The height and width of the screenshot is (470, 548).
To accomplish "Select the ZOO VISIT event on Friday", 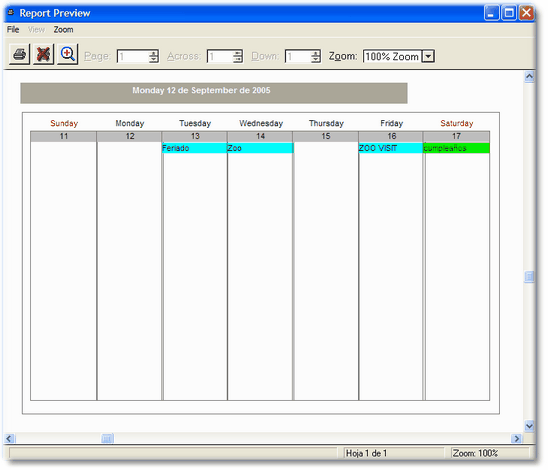I will [391, 148].
